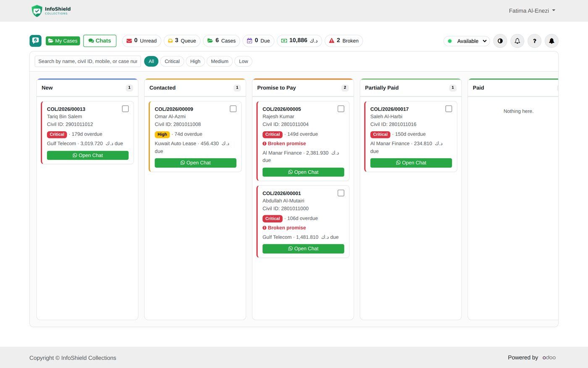The height and width of the screenshot is (368, 588).
Task: Filter cases by Low priority
Action: (244, 61)
